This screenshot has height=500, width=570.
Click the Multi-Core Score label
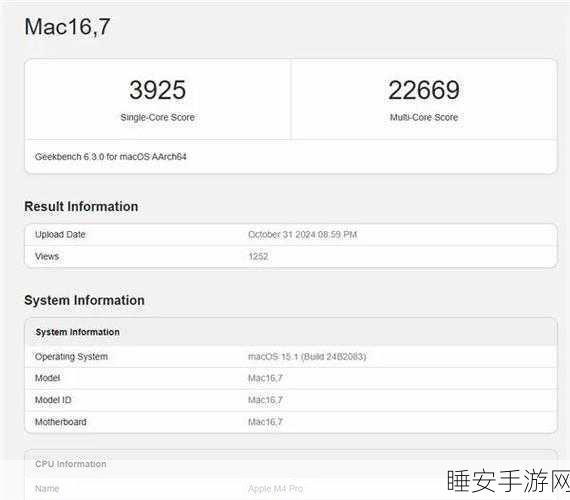coord(424,117)
